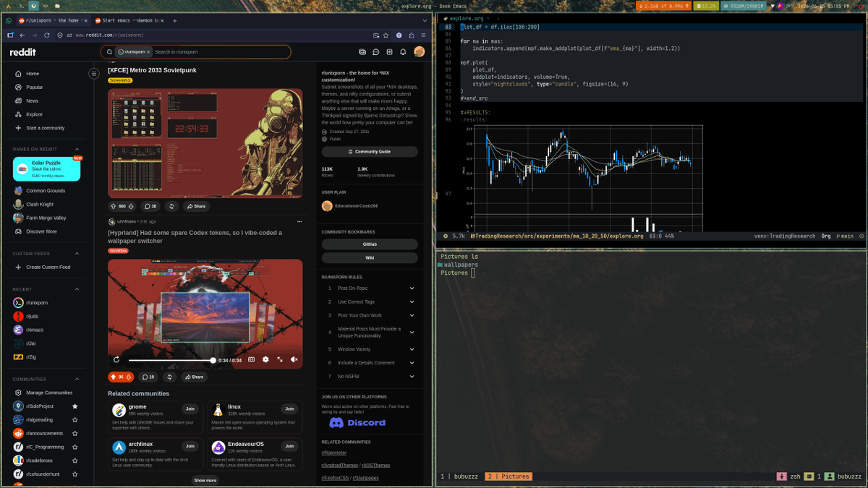Screen dimensions: 868x488
Task: Upvote the Metro 2033 Sovietpunk post
Action: point(114,206)
